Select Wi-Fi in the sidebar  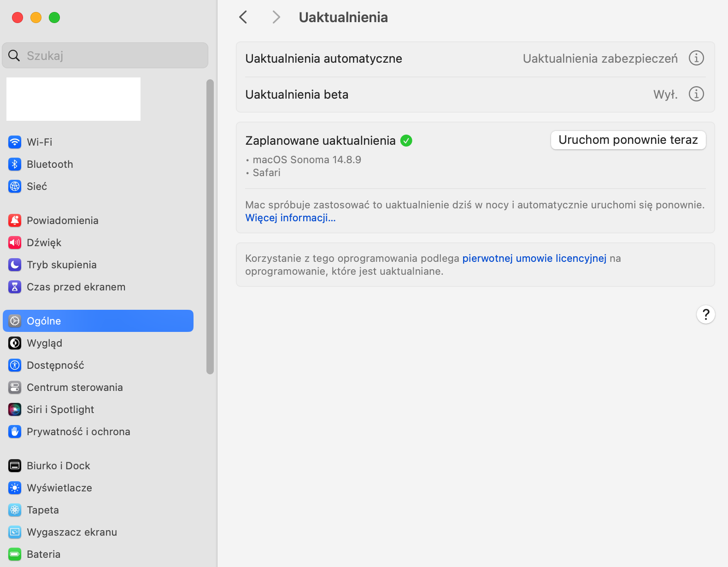[98, 142]
